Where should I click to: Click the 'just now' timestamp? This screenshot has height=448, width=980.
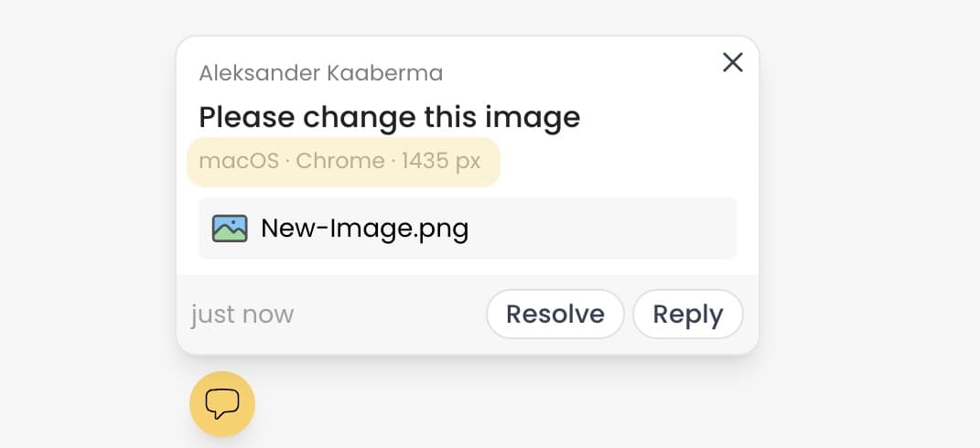click(242, 315)
